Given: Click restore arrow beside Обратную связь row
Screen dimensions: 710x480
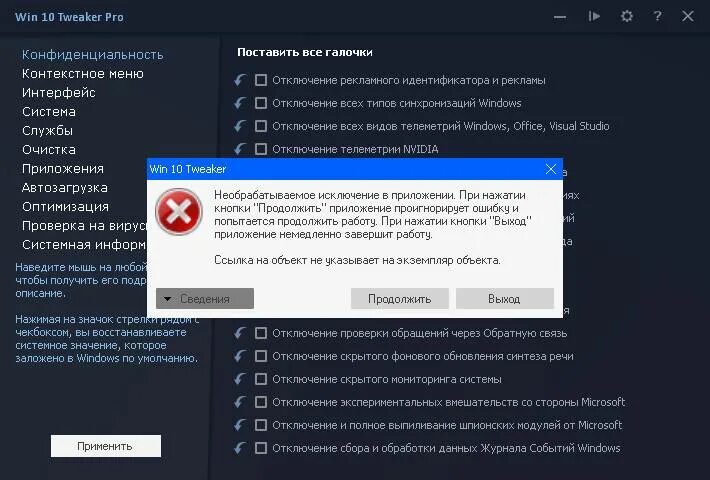Looking at the screenshot, I should point(240,333).
